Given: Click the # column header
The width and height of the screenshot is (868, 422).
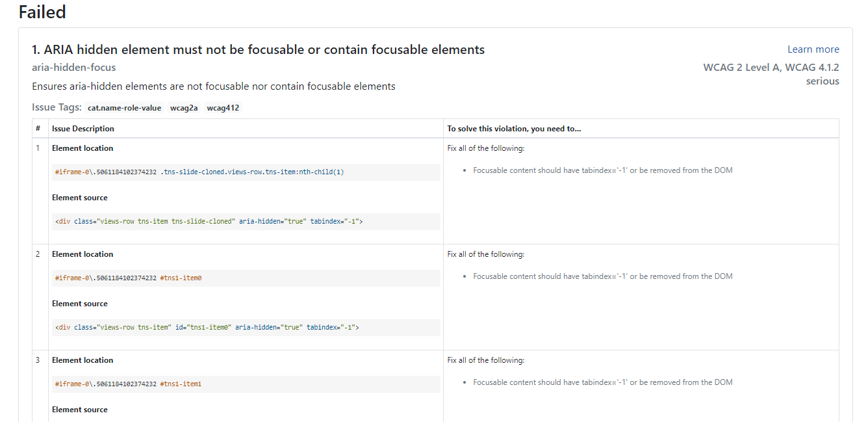Looking at the screenshot, I should pyautogui.click(x=38, y=129).
